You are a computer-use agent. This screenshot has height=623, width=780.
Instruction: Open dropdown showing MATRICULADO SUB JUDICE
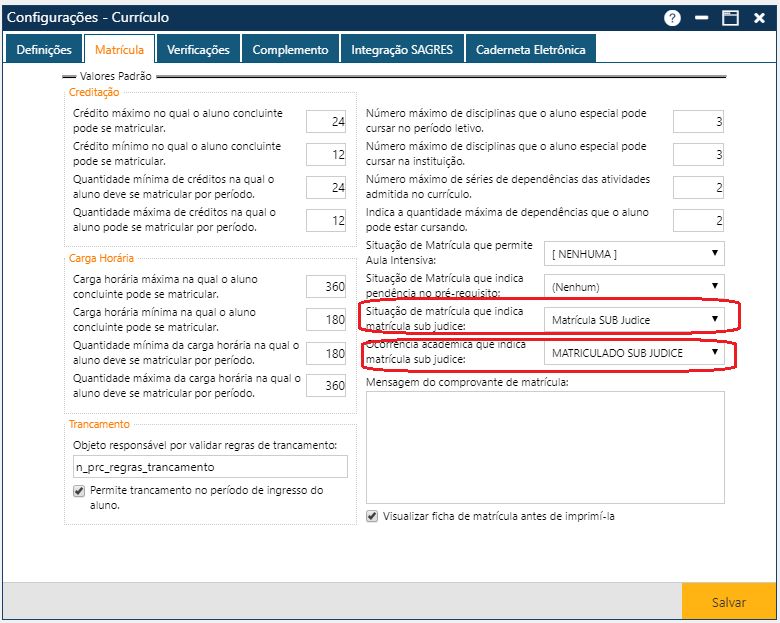[x=634, y=353]
